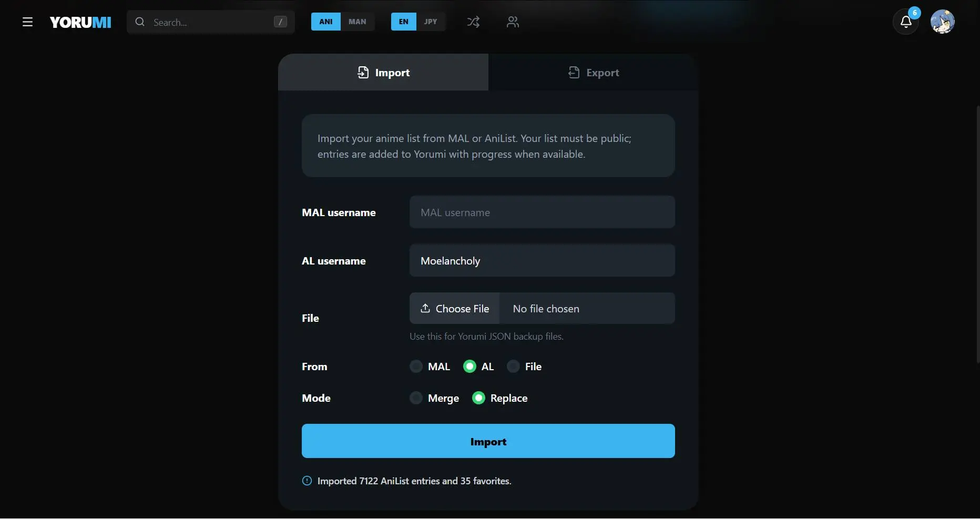This screenshot has width=980, height=519.
Task: Open the notifications bell
Action: point(906,22)
